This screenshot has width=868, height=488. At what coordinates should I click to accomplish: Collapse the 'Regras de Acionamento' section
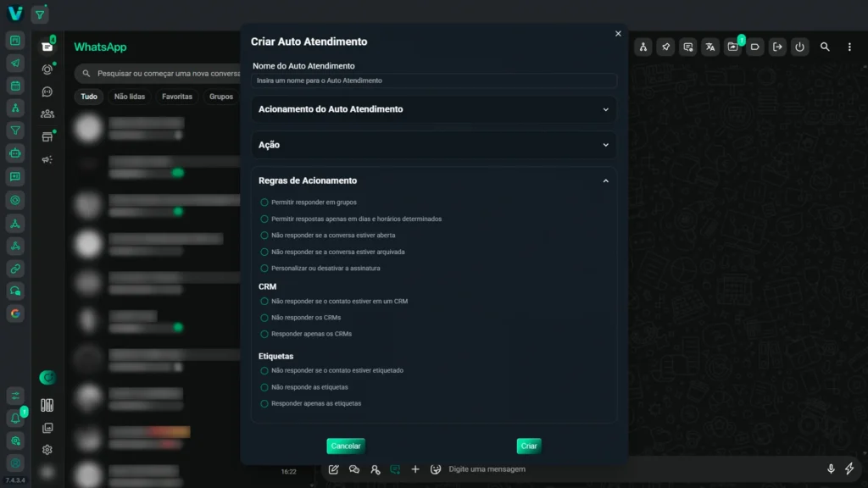point(605,180)
